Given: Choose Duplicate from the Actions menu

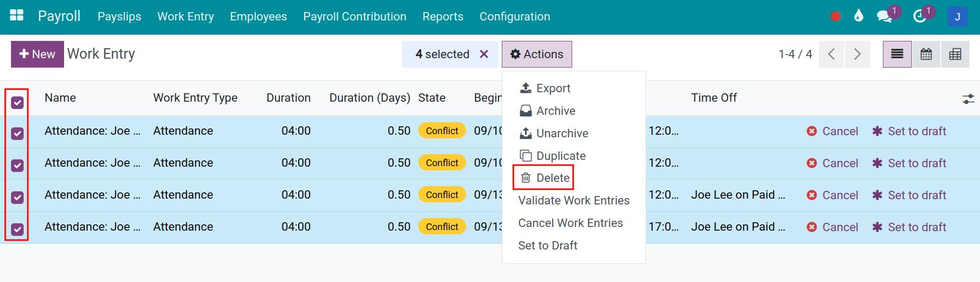Looking at the screenshot, I should (x=552, y=156).
